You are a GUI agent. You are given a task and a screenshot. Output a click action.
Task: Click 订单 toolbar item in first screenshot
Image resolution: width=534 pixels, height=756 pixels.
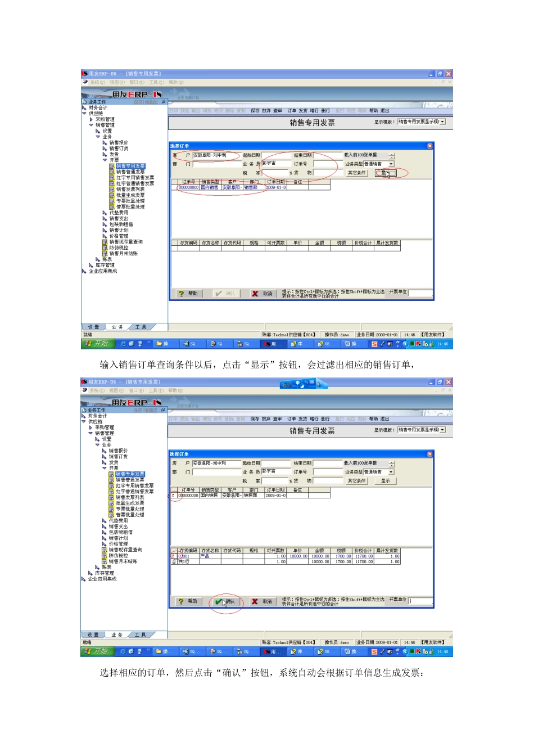[x=292, y=111]
